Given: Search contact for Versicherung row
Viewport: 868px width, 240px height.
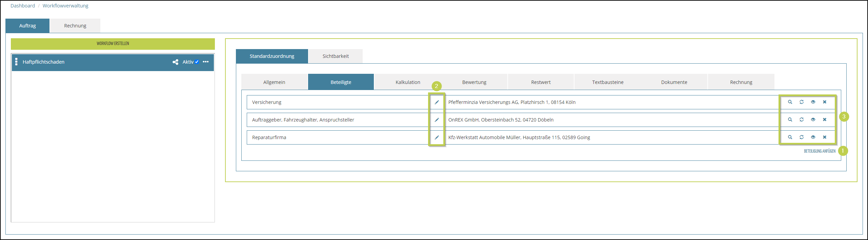Looking at the screenshot, I should point(790,102).
